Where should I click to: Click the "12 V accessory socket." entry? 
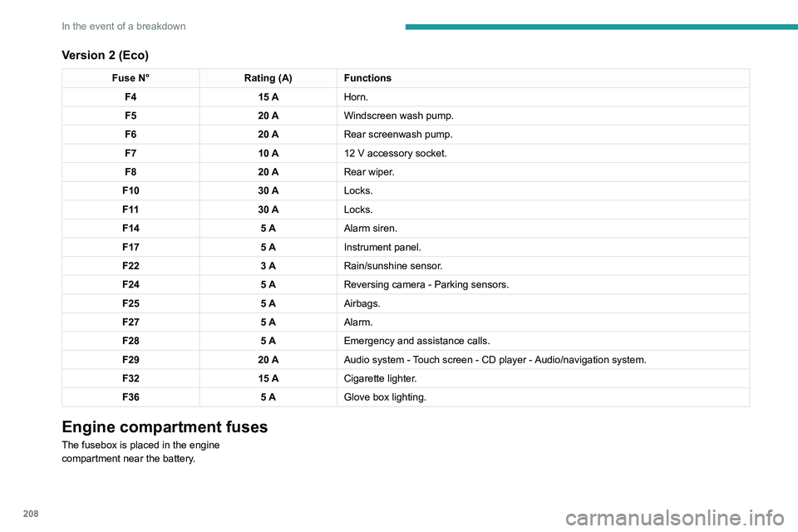[395, 154]
